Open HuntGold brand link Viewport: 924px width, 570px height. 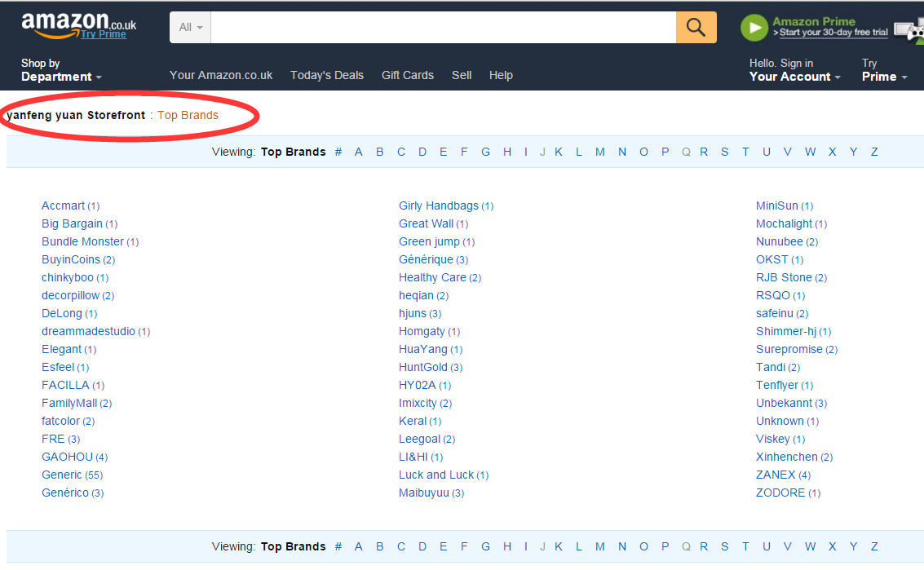click(424, 367)
